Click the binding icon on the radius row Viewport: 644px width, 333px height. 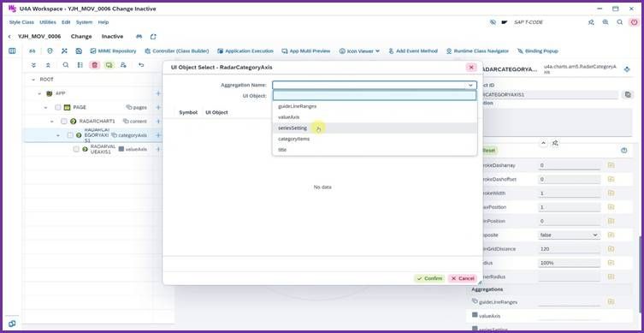pos(612,263)
